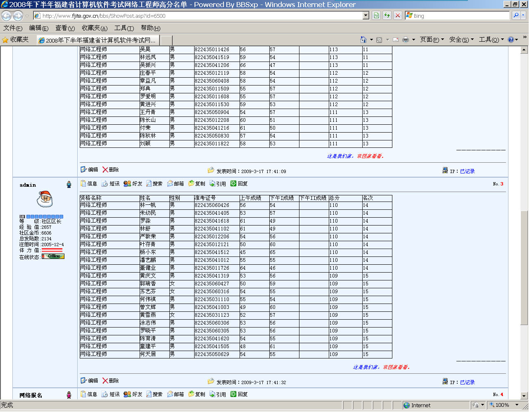532x413 pixels.
Task: Stop loading the page
Action: (x=397, y=16)
